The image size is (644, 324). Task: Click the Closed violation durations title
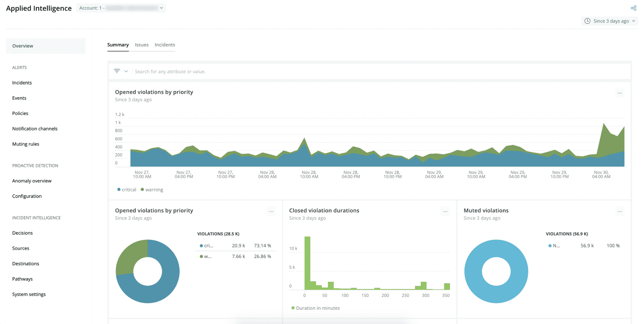pos(324,211)
